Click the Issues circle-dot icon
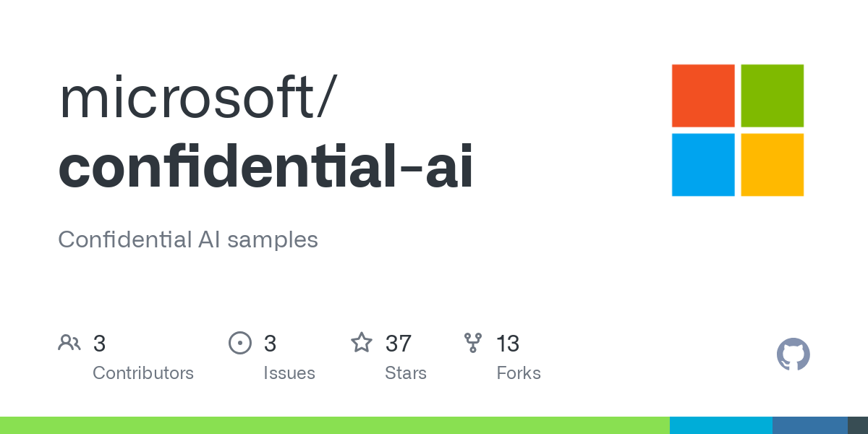 (239, 343)
